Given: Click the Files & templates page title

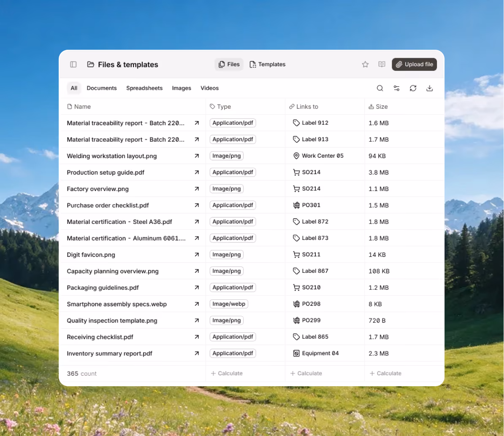Looking at the screenshot, I should click(128, 65).
